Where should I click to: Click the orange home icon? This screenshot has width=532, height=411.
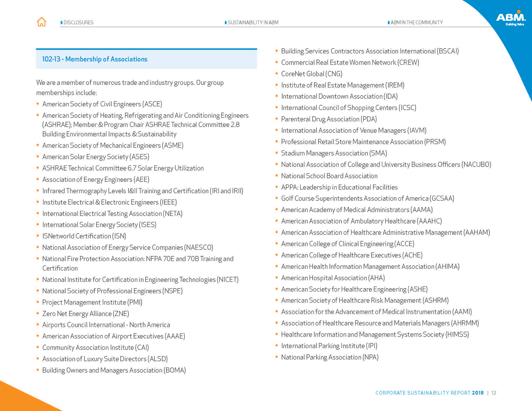pos(42,22)
